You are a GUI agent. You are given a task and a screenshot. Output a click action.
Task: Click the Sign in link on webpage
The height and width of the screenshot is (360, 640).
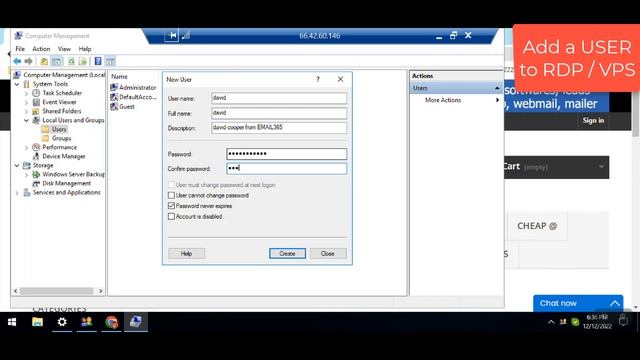(x=593, y=120)
